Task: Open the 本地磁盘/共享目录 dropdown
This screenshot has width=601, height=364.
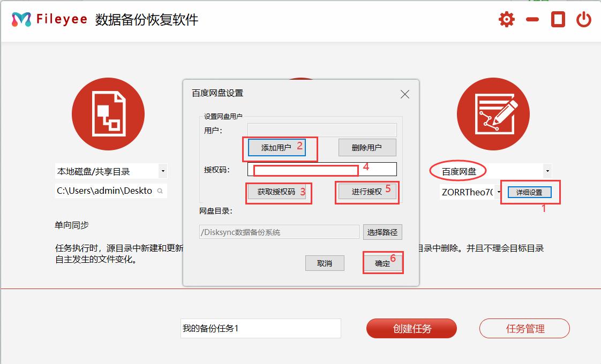Action: [163, 170]
